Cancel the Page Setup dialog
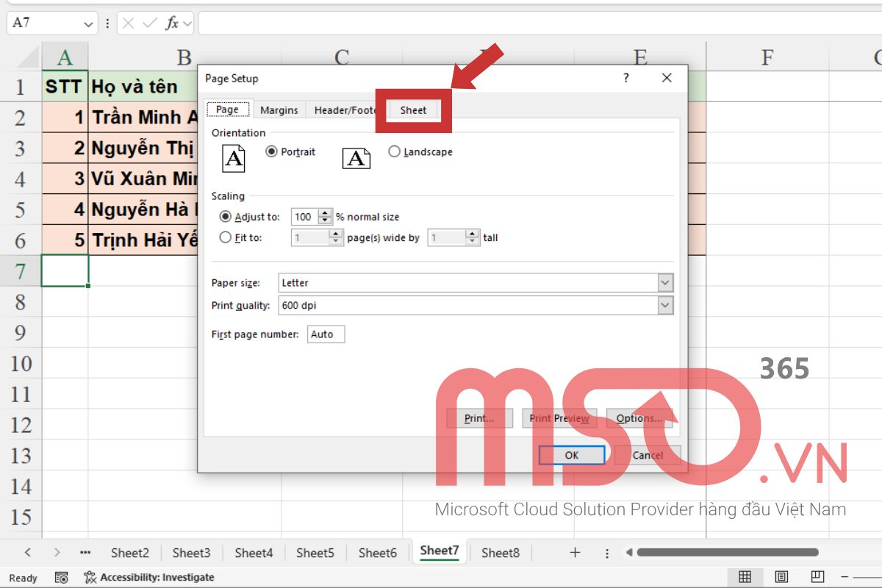 tap(648, 455)
